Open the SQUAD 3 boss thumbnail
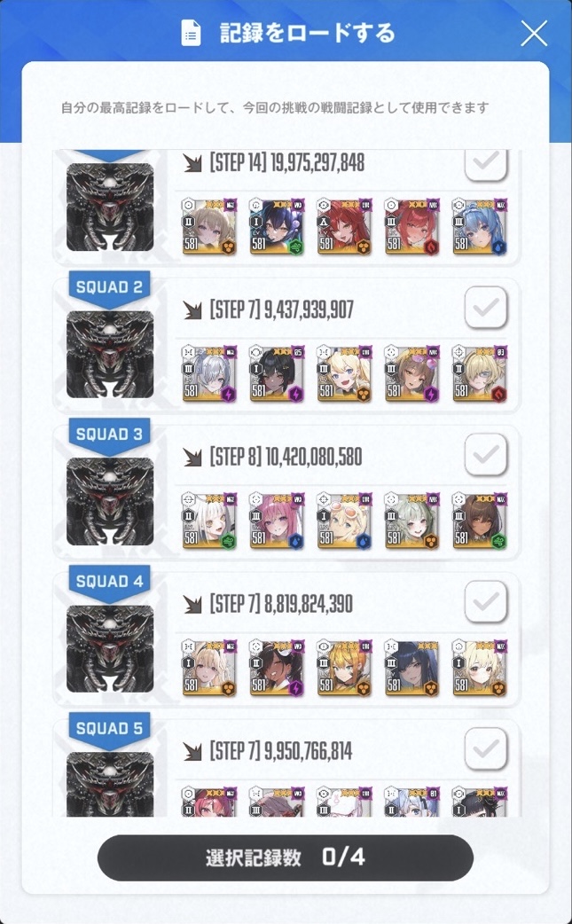 110,502
